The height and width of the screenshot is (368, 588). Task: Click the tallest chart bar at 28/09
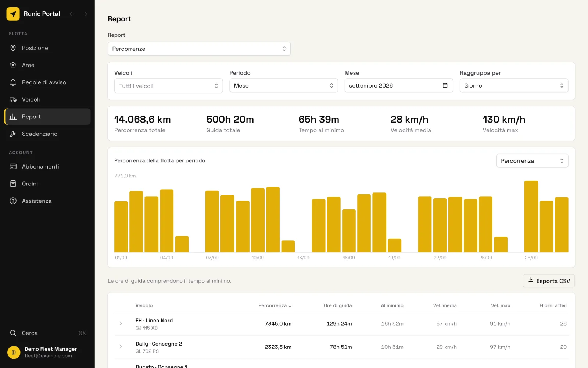[x=531, y=216]
